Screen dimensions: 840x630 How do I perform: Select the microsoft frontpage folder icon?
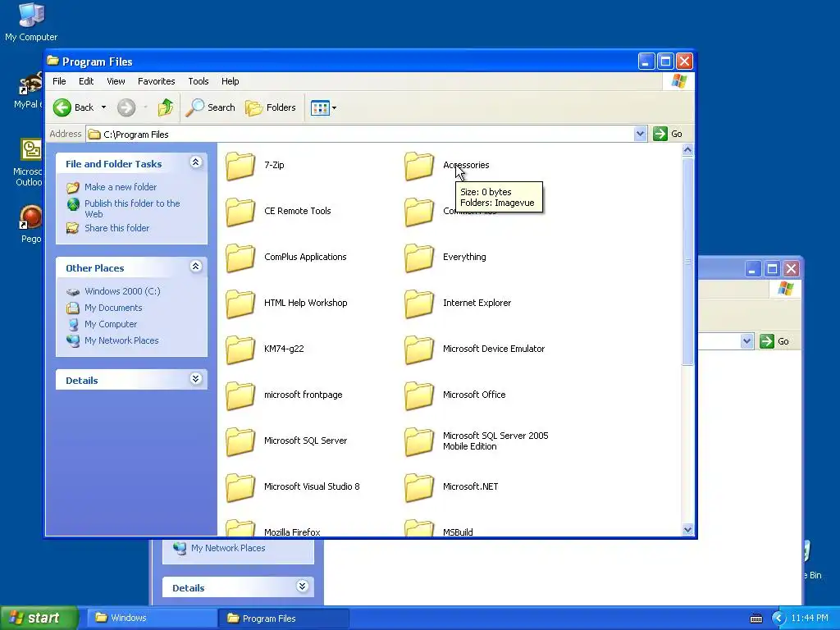pos(240,396)
